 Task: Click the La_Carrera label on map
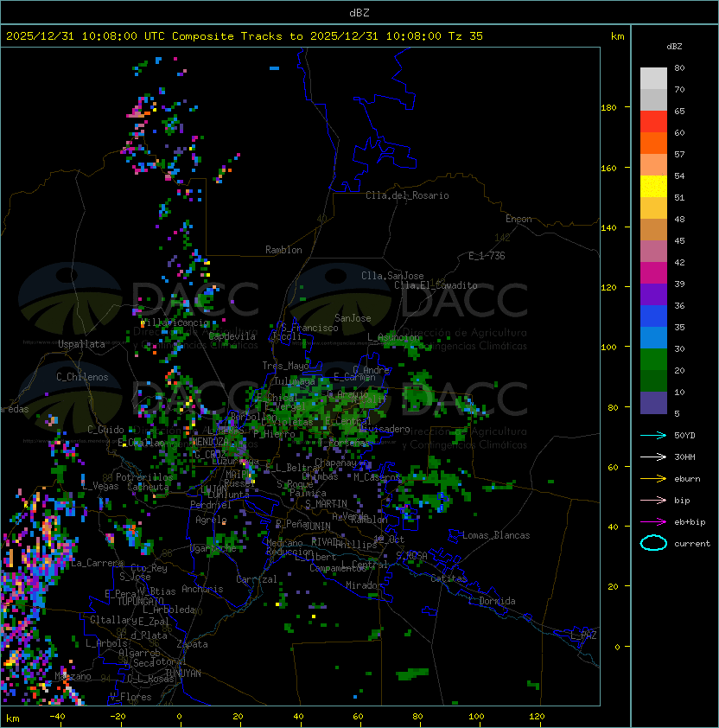coord(97,563)
